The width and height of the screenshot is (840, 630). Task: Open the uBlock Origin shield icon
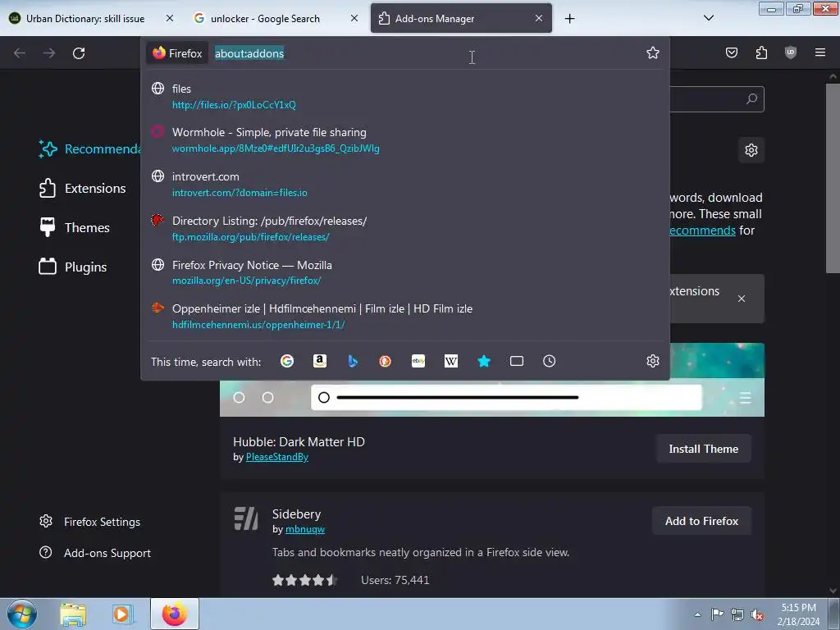[x=791, y=52]
